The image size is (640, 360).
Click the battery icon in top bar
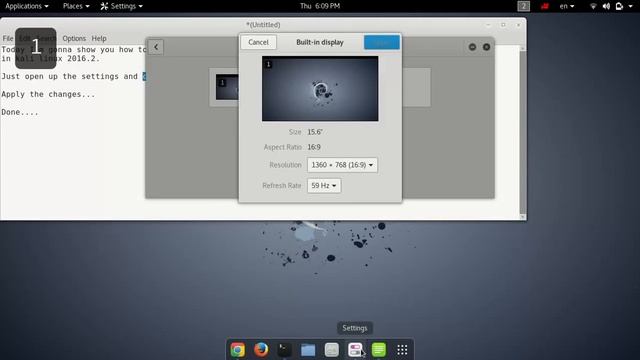pos(620,6)
